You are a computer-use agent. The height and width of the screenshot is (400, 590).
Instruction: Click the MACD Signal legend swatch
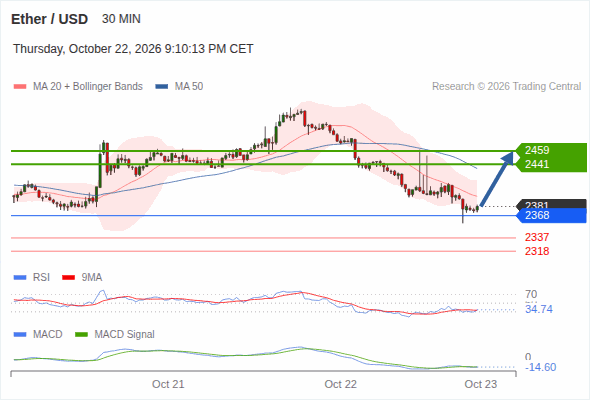click(81, 335)
